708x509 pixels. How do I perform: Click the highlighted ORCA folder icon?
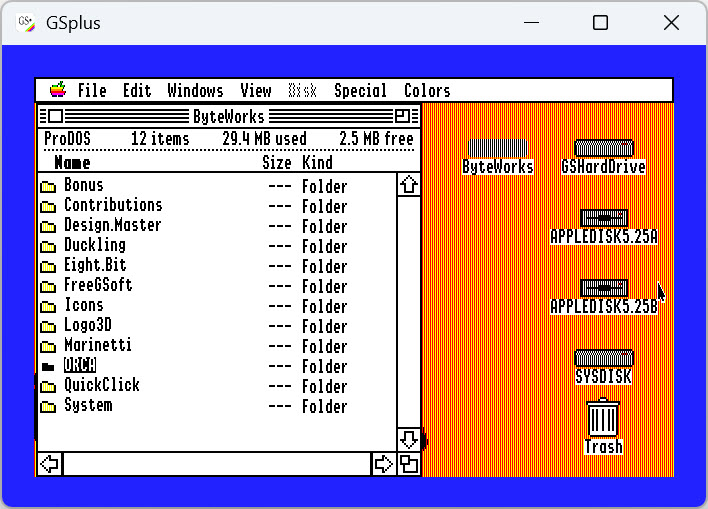[x=48, y=366]
